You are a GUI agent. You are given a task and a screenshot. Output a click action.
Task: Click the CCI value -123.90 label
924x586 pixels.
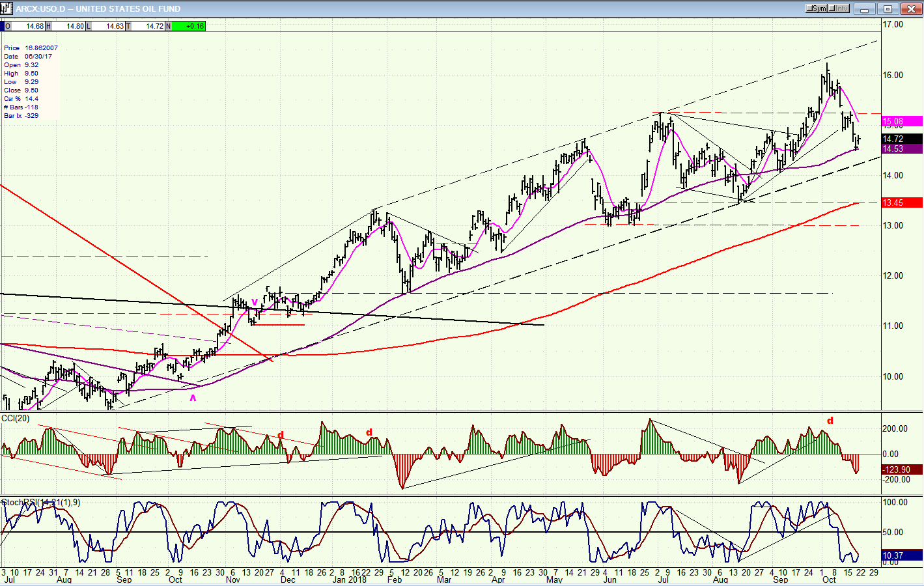[x=901, y=469]
